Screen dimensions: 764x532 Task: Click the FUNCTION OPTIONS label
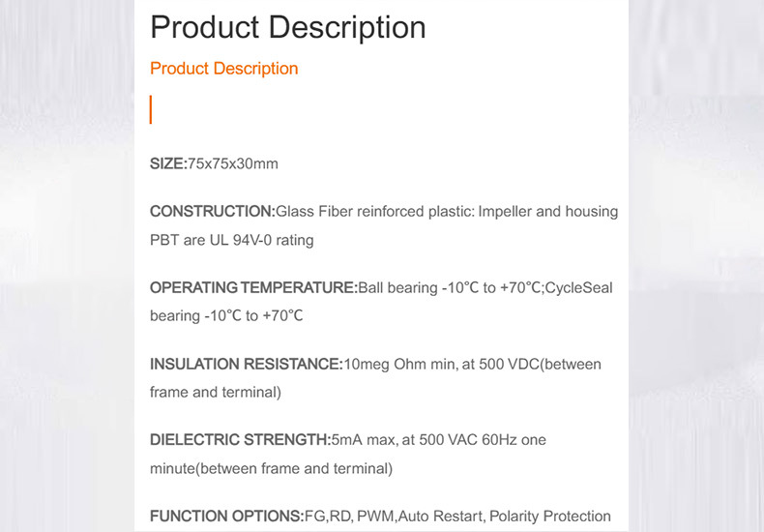226,517
